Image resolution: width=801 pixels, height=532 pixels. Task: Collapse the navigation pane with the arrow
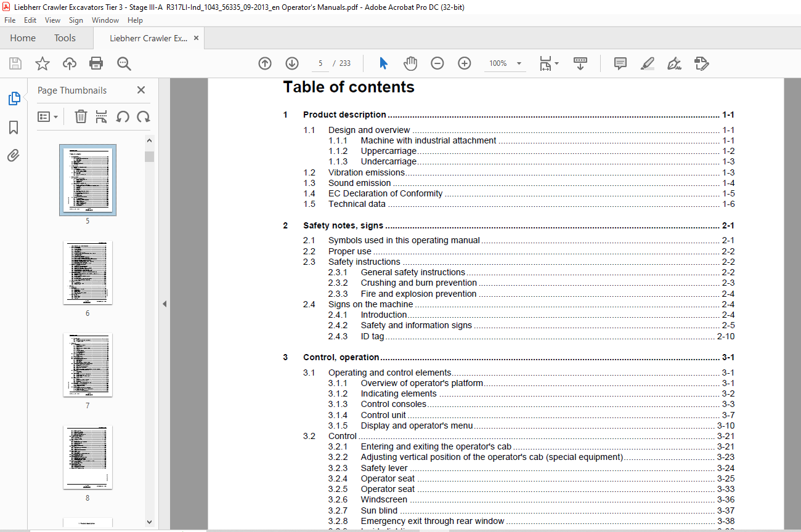pos(164,304)
